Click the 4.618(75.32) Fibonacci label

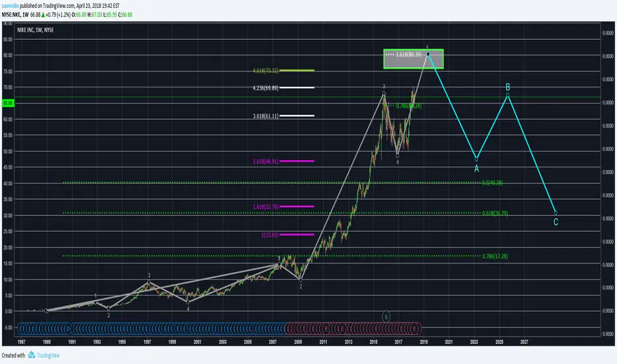(x=265, y=71)
